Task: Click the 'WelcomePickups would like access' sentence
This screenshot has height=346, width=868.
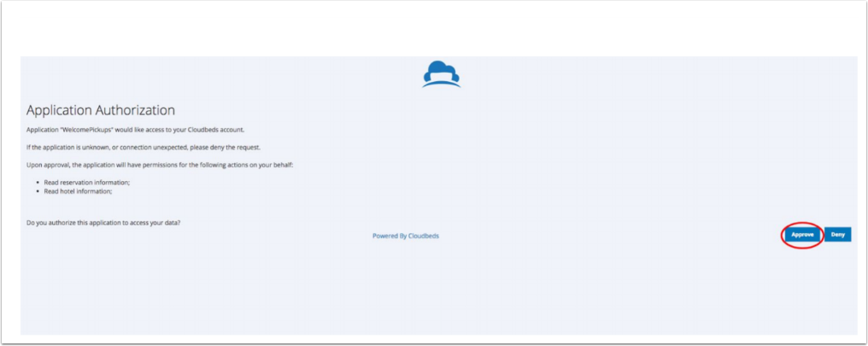Action: pyautogui.click(x=136, y=130)
